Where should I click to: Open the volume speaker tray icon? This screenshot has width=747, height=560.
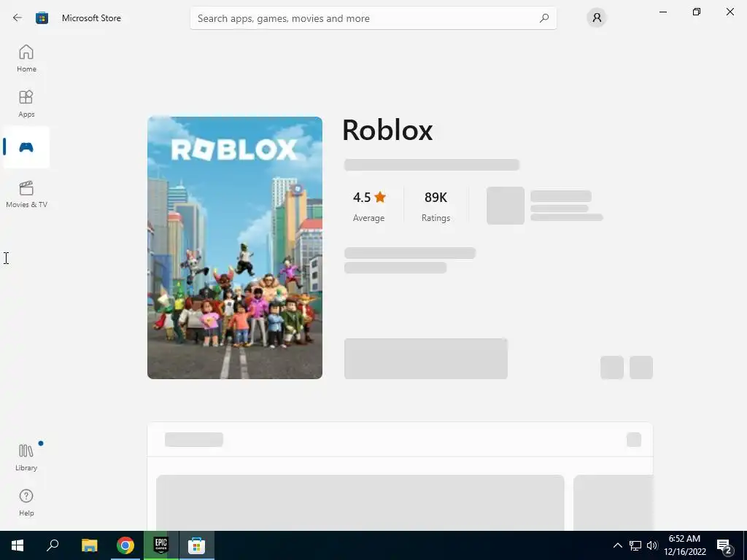click(652, 545)
